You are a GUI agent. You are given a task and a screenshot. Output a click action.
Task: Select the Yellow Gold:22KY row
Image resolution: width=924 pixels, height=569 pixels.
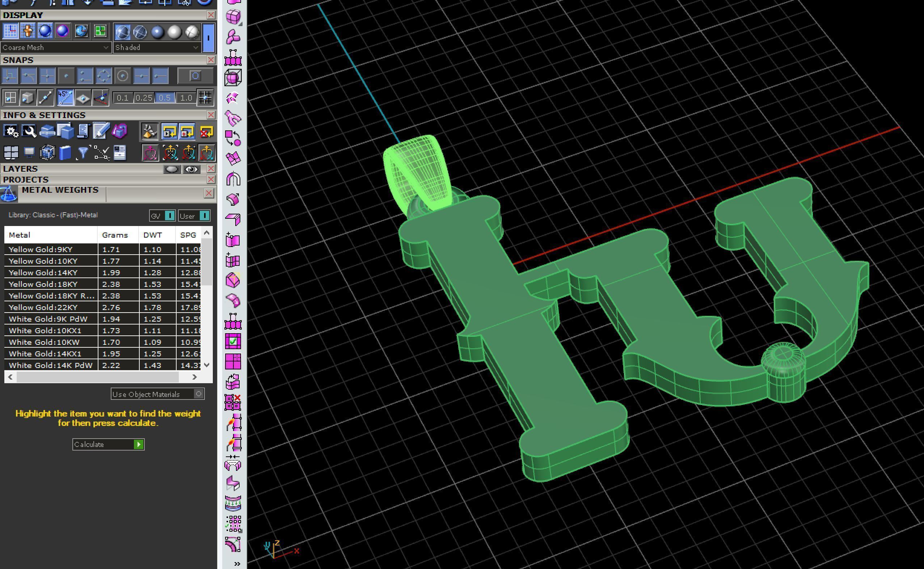(102, 307)
